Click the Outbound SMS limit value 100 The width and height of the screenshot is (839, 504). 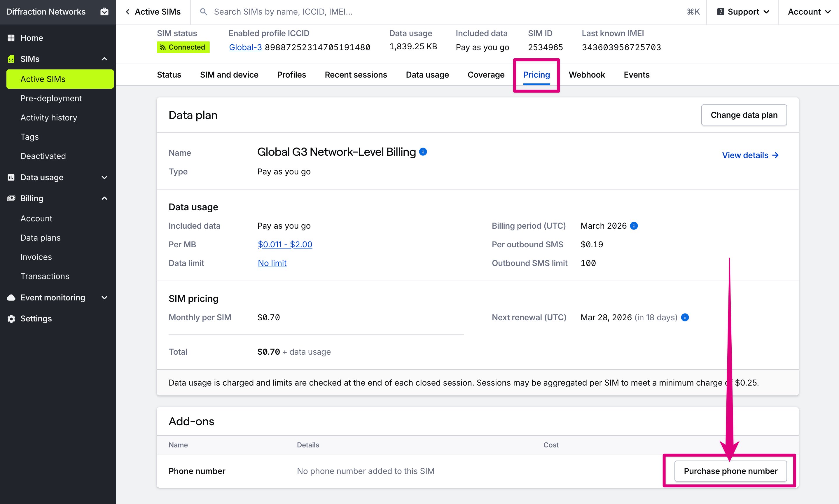(x=588, y=263)
